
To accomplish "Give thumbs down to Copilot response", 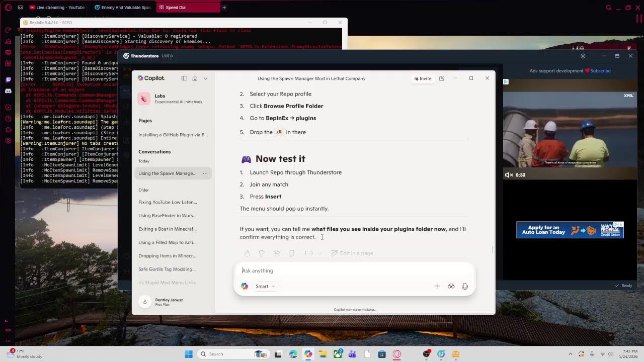I will (x=262, y=253).
